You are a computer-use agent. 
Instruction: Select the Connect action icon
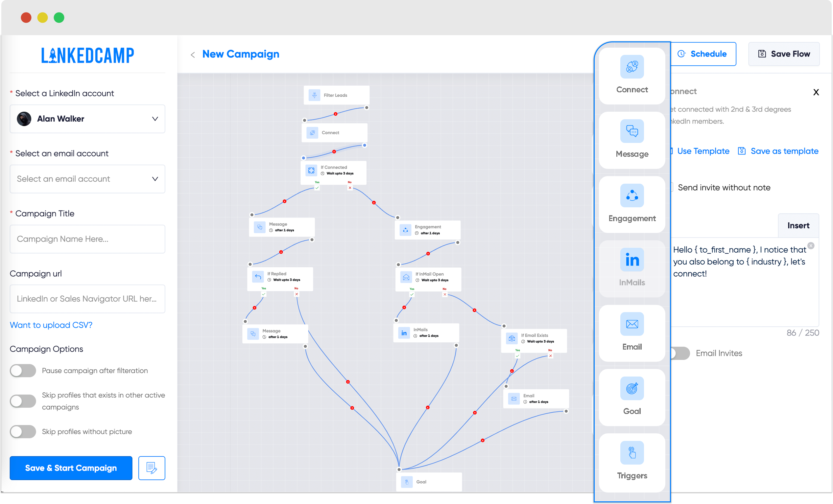click(631, 67)
